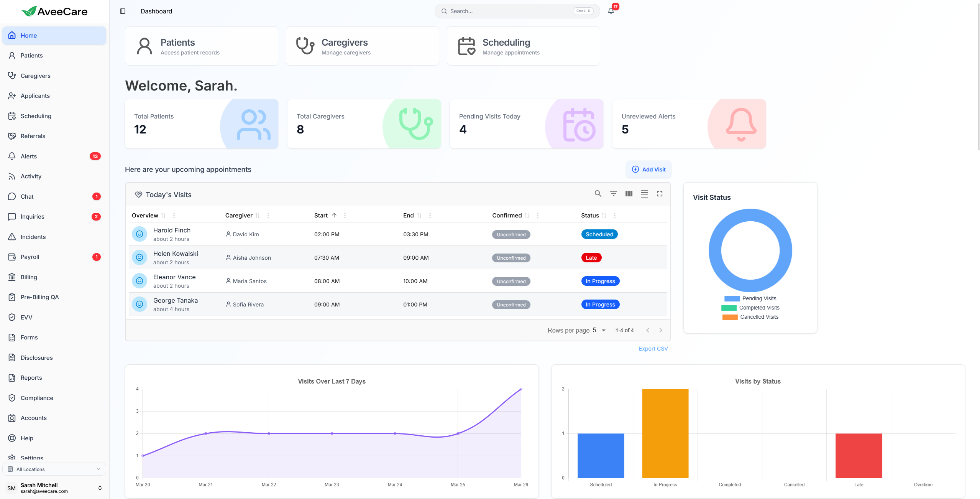Expand the All Locations selector
This screenshot has width=980, height=499.
pyautogui.click(x=54, y=469)
